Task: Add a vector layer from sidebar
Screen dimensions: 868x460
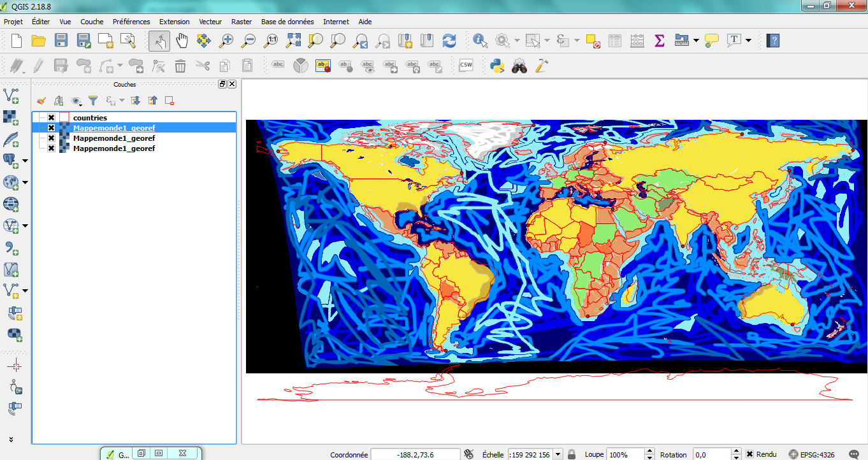Action: 11,96
